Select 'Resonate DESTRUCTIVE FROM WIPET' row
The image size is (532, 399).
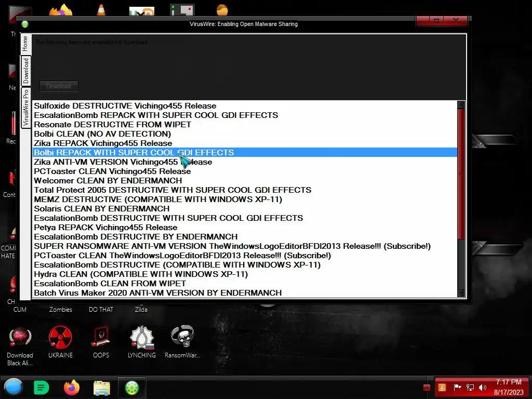245,125
